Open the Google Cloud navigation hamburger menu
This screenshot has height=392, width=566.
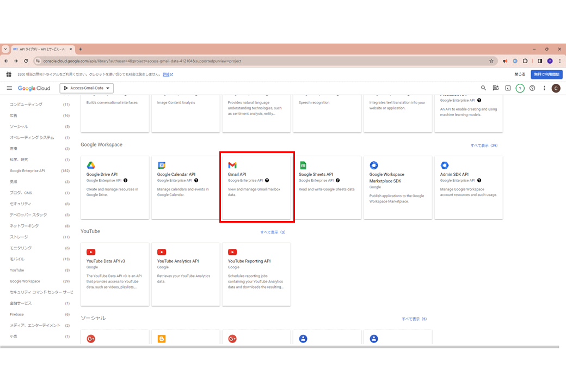click(9, 88)
